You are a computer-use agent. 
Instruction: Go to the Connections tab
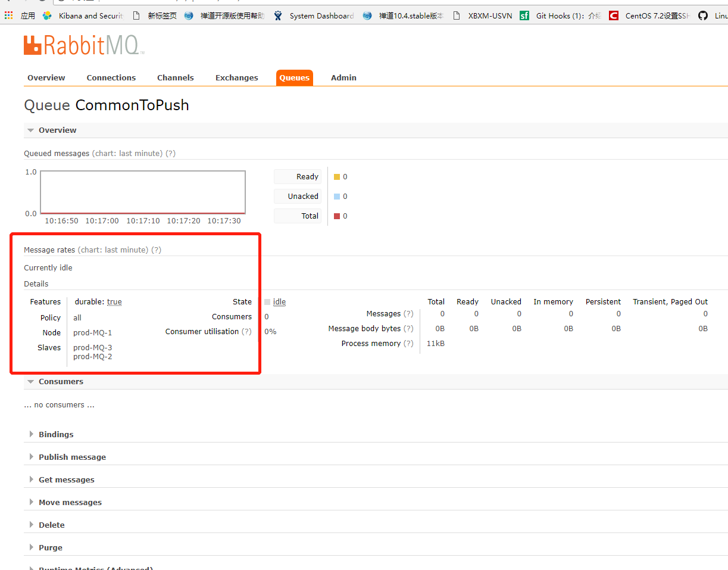[x=111, y=77]
